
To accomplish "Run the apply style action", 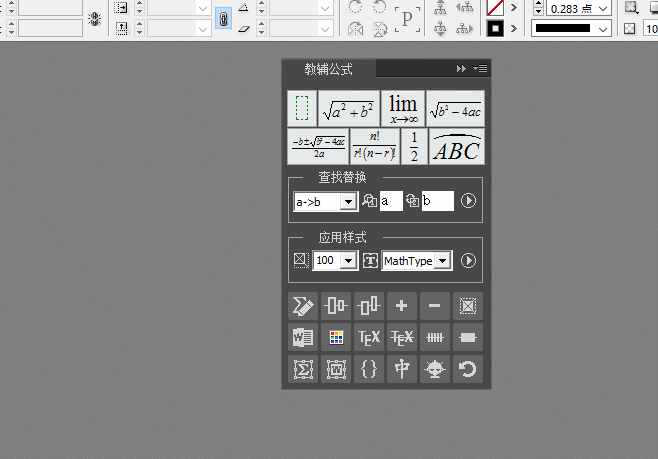I will (468, 261).
